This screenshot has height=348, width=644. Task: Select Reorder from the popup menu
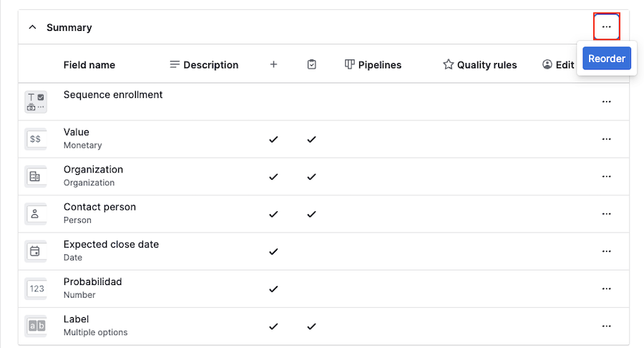click(x=607, y=59)
